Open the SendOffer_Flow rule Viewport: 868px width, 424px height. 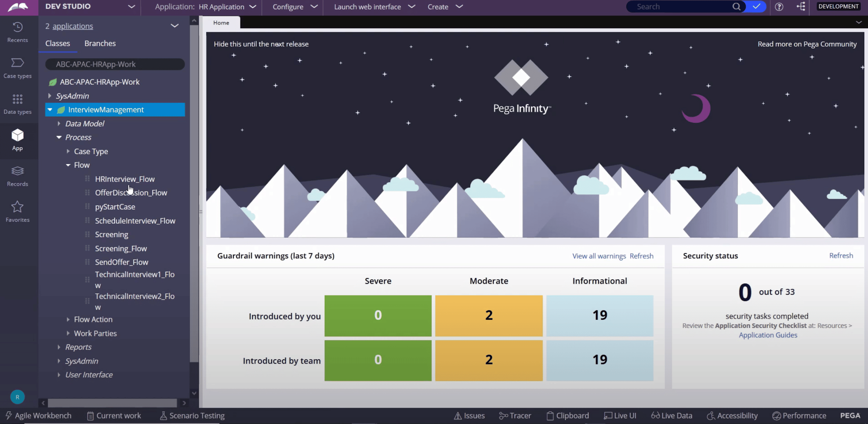[122, 262]
